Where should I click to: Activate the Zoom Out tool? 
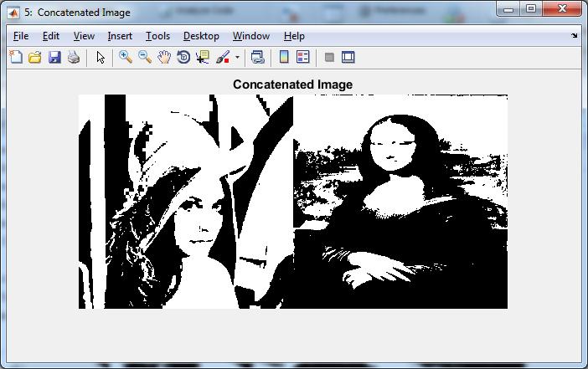click(145, 58)
